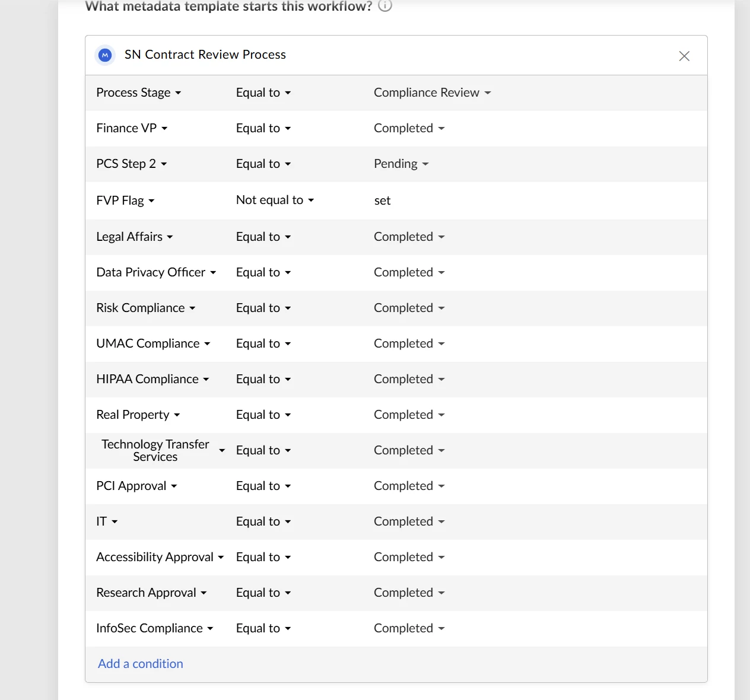Open the HIPAA Compliance field dropdown
The image size is (750, 700).
coord(152,379)
